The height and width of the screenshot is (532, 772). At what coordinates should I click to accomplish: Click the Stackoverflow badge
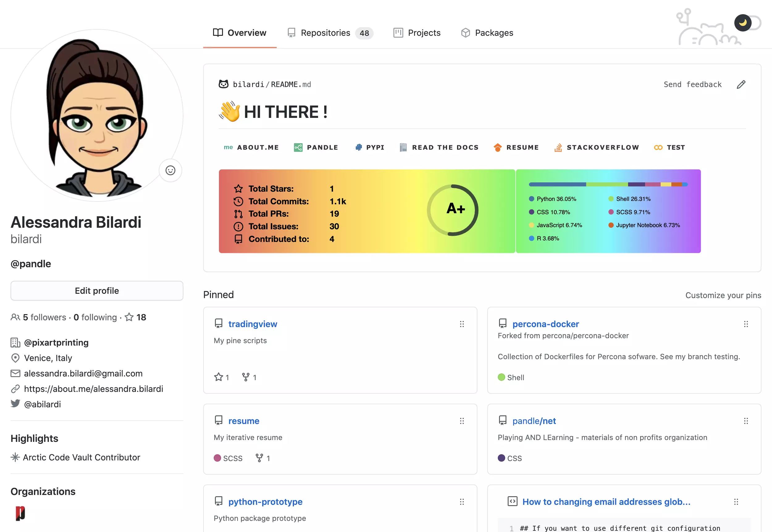596,147
